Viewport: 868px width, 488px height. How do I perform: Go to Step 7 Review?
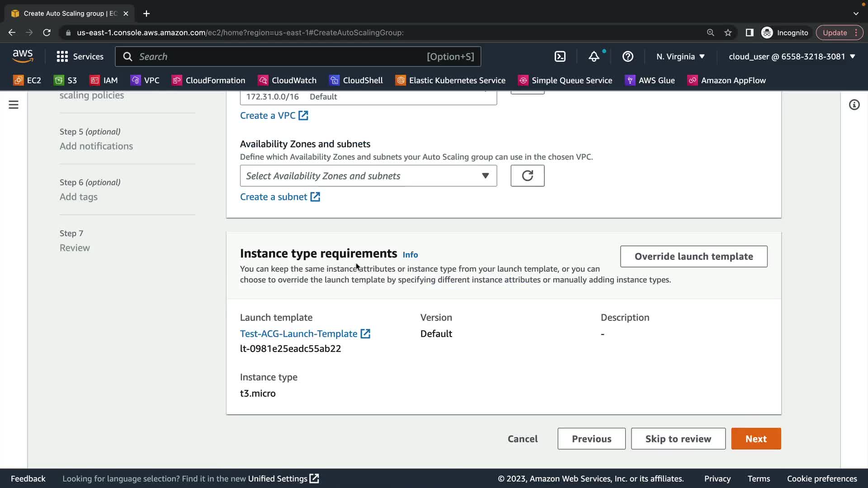click(x=75, y=248)
